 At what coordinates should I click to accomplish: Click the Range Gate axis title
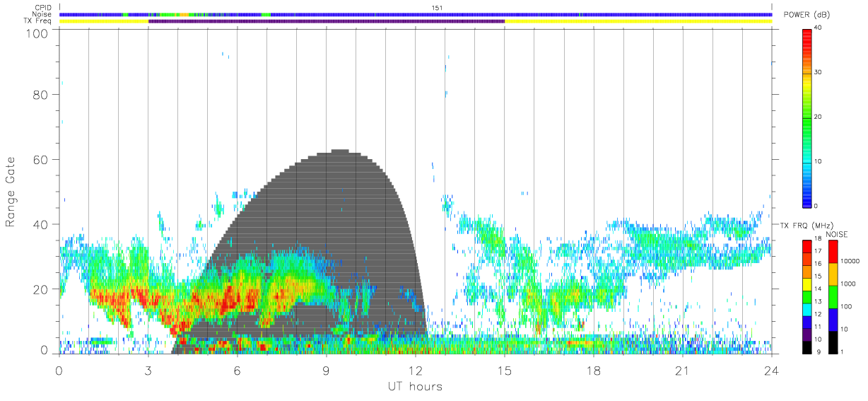click(x=11, y=193)
